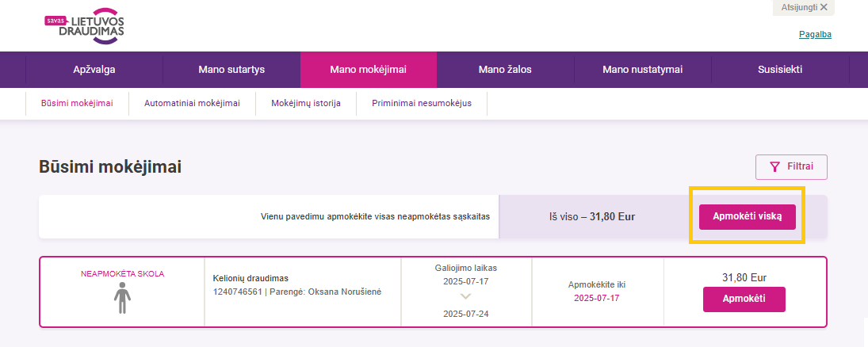
Task: Click the Būsimi mokėjimai page heading
Action: pos(110,167)
